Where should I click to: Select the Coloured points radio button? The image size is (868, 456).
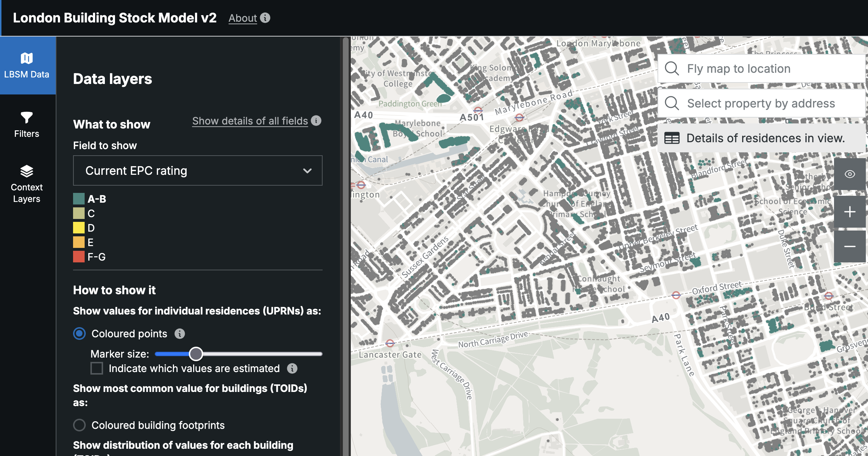coord(80,333)
